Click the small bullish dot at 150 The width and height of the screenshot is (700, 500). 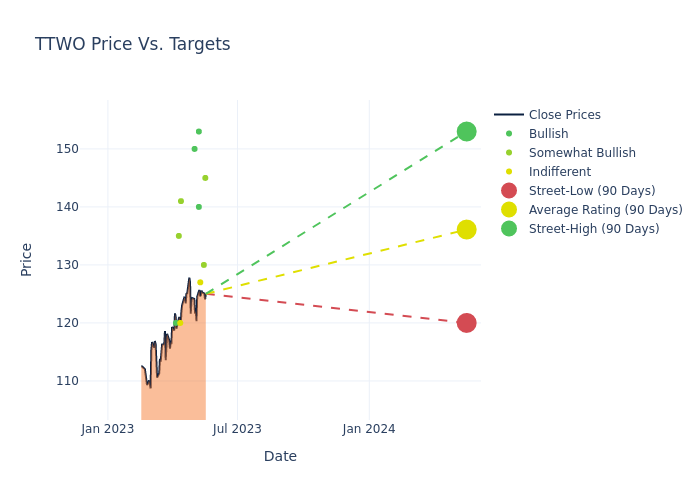point(194,149)
